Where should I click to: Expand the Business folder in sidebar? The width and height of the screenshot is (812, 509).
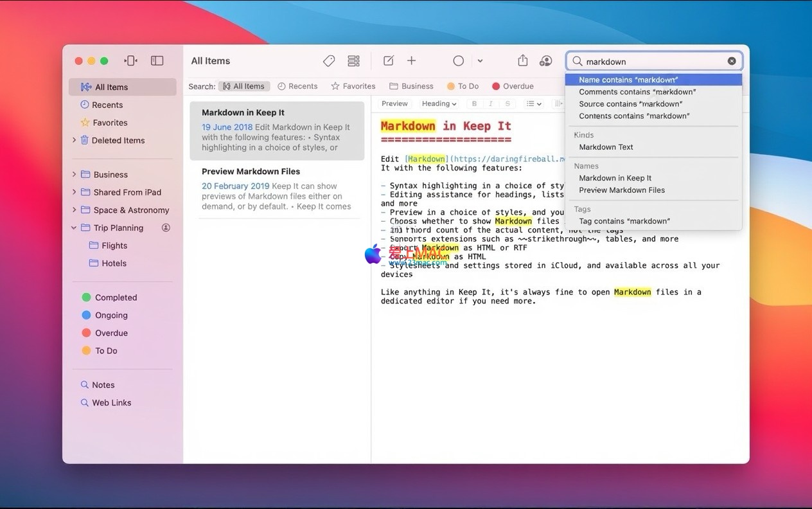(74, 174)
